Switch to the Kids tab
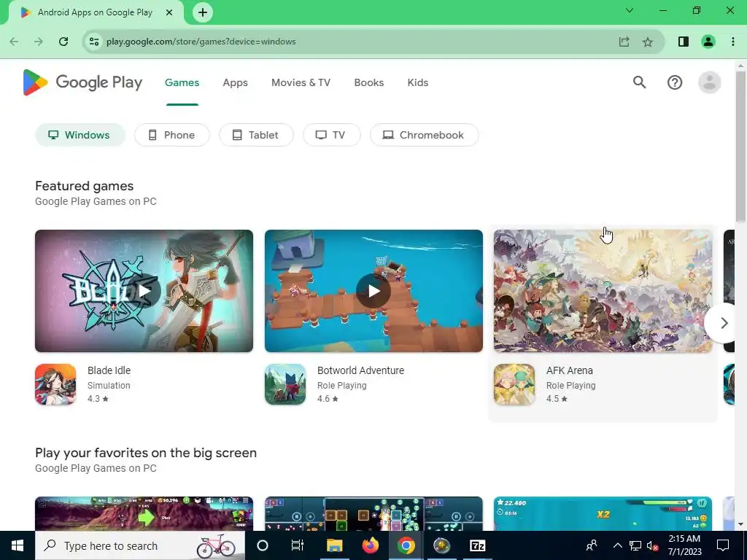This screenshot has width=747, height=560. coord(418,82)
